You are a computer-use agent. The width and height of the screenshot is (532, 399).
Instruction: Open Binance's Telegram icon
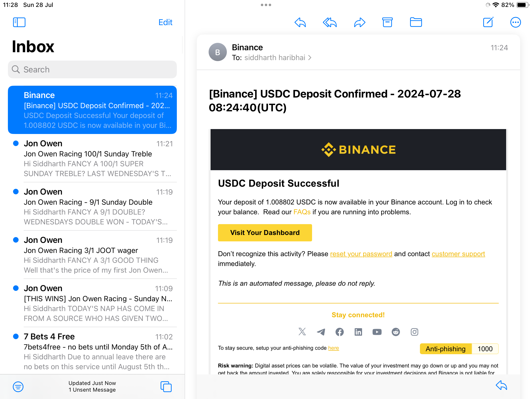[x=321, y=332]
